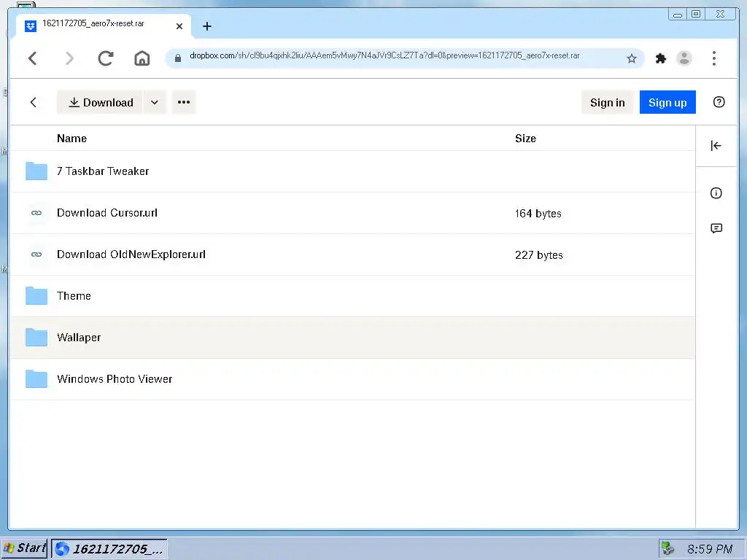Screen dimensions: 747x560
Task: Open a new browser tab with plus
Action: tap(206, 26)
